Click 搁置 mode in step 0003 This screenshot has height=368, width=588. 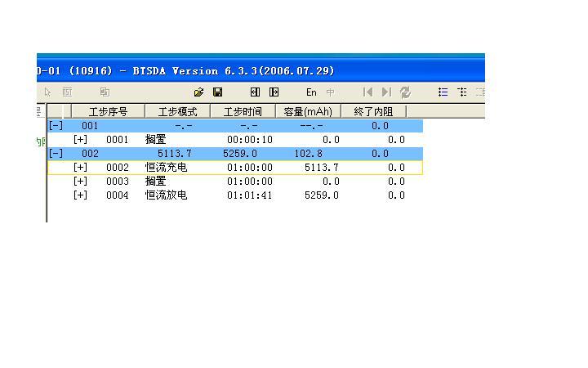click(156, 181)
